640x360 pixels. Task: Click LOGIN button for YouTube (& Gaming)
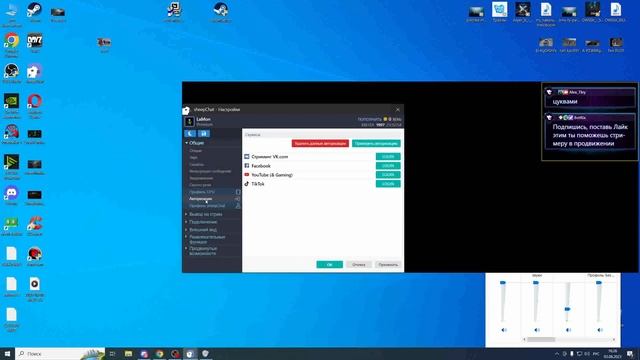[388, 175]
